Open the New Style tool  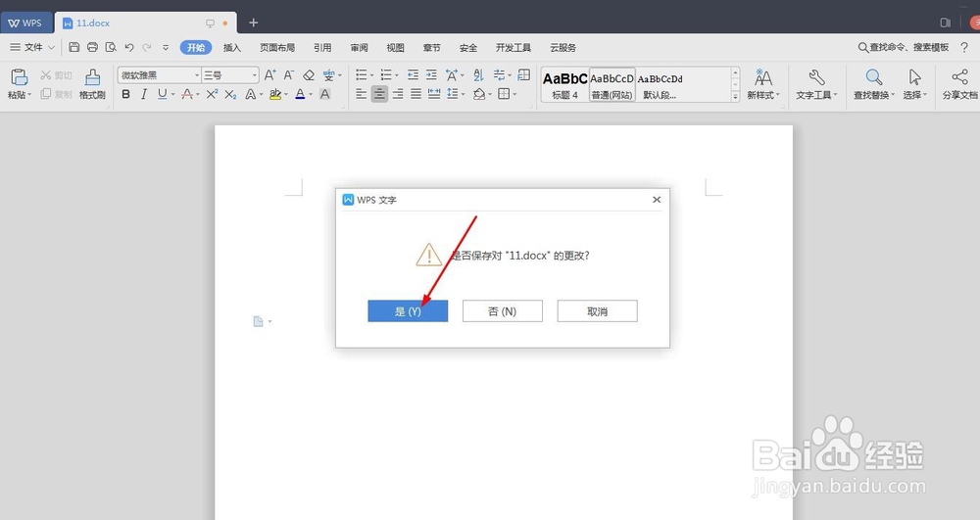tap(763, 83)
